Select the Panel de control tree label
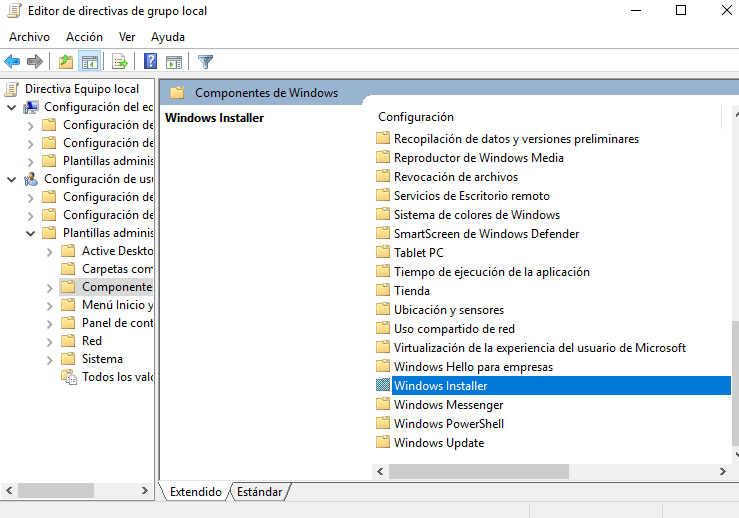This screenshot has height=518, width=739. 117,323
